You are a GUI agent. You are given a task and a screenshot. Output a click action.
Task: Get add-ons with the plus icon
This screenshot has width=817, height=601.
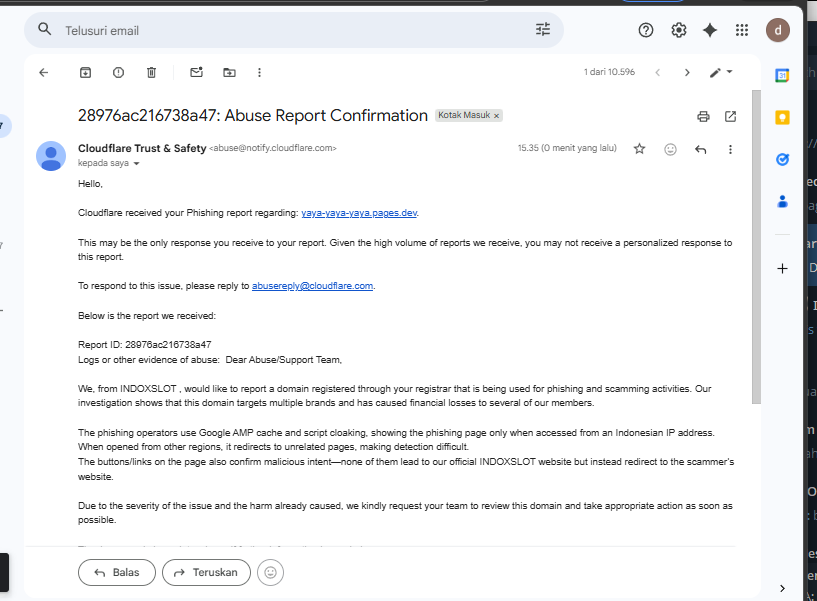click(782, 268)
